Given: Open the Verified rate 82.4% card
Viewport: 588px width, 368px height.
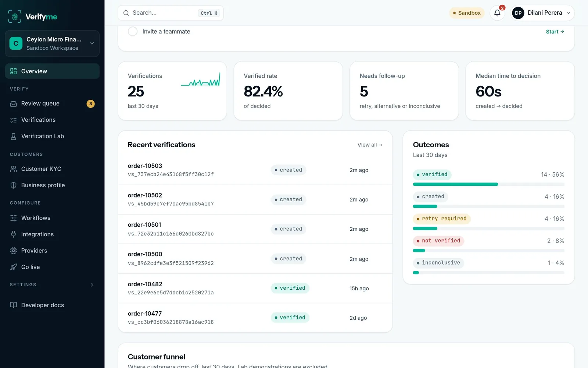Looking at the screenshot, I should pyautogui.click(x=288, y=91).
